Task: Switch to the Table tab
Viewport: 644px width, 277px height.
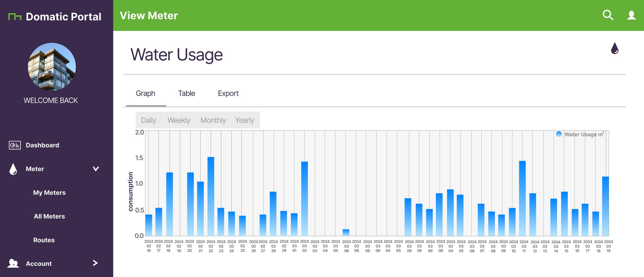Action: click(x=187, y=93)
